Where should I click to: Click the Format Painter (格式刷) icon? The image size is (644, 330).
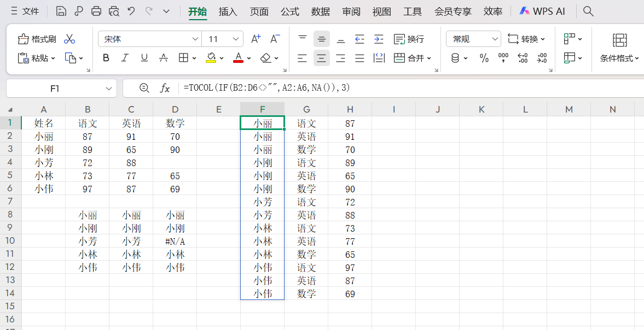pyautogui.click(x=24, y=39)
